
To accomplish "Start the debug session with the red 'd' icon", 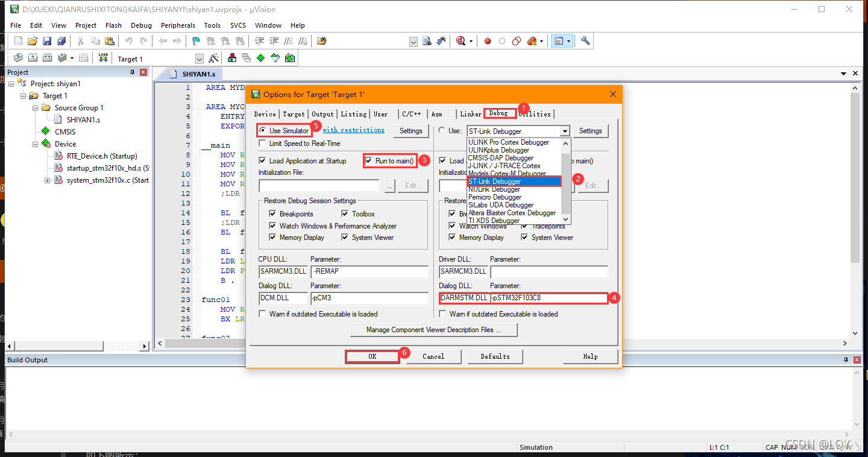I will pos(461,41).
